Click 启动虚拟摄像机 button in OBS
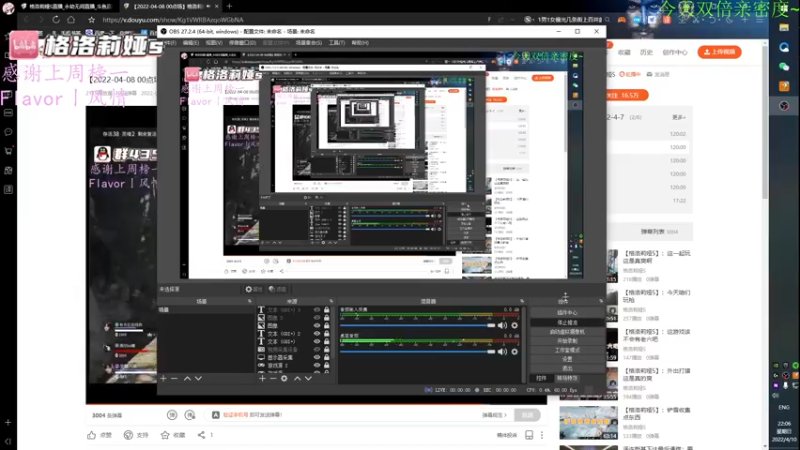800x450 pixels. pos(567,332)
